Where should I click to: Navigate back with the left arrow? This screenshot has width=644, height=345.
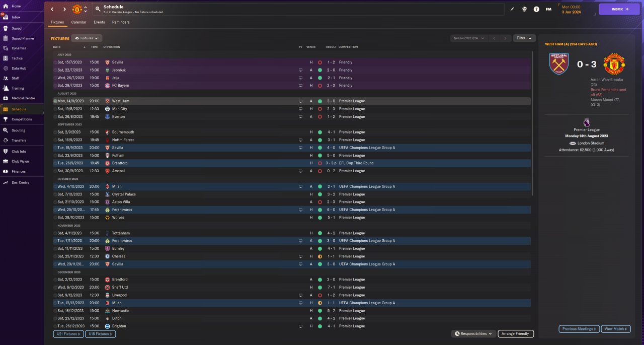pyautogui.click(x=52, y=9)
